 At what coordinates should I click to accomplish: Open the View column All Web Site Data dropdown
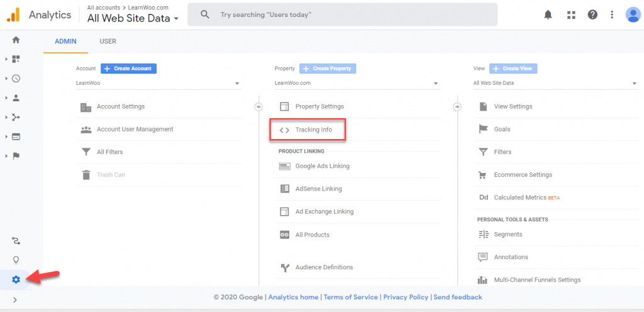pos(556,83)
